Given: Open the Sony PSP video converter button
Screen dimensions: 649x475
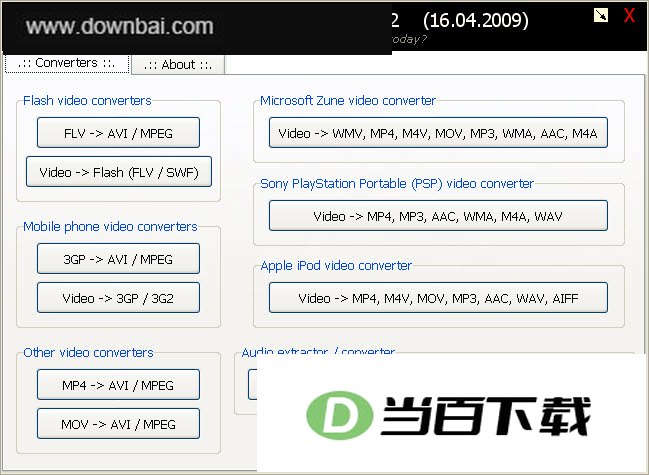Looking at the screenshot, I should [438, 216].
